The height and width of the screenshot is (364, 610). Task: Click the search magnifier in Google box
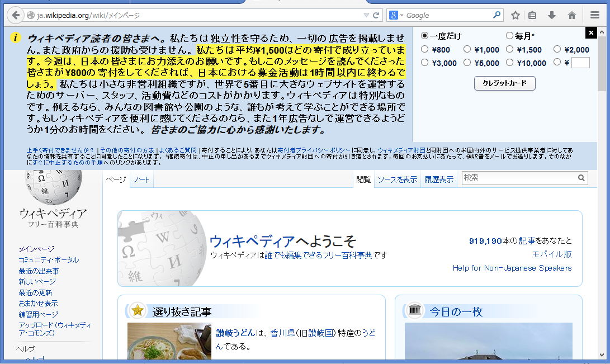tap(496, 15)
